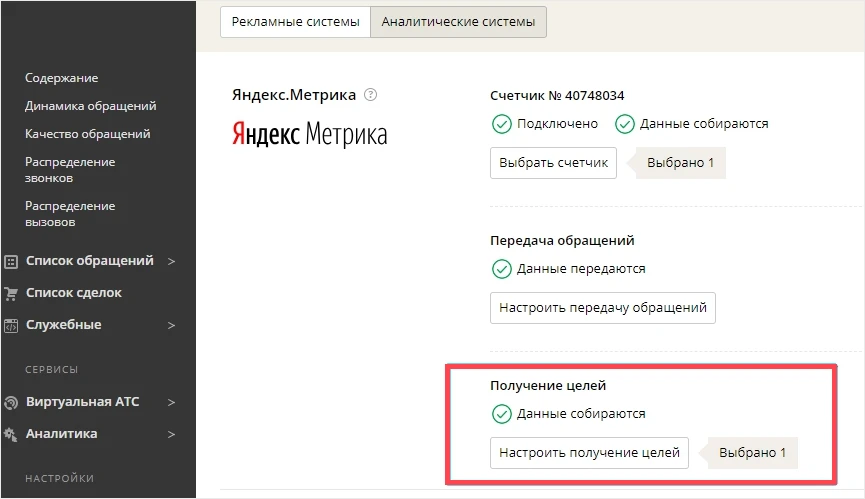Click the Аналитика gears icon
The width and height of the screenshot is (865, 499).
11,434
